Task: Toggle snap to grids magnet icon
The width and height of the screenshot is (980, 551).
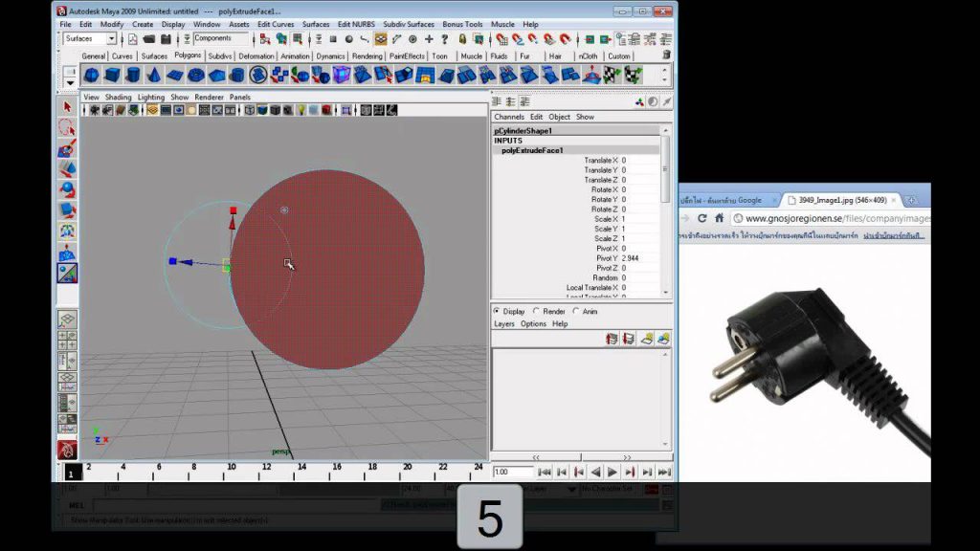Action: pyautogui.click(x=501, y=39)
